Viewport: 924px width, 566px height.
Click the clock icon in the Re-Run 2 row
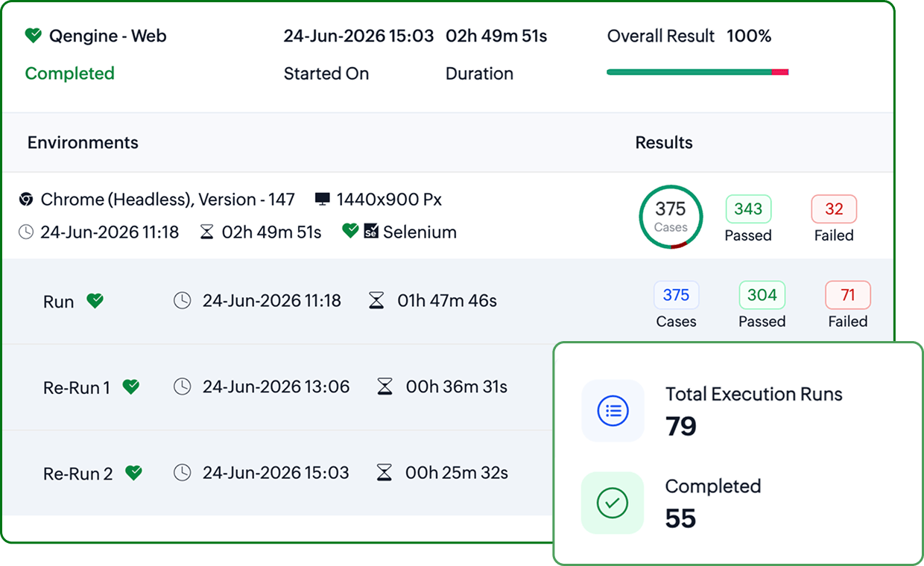[x=183, y=473]
